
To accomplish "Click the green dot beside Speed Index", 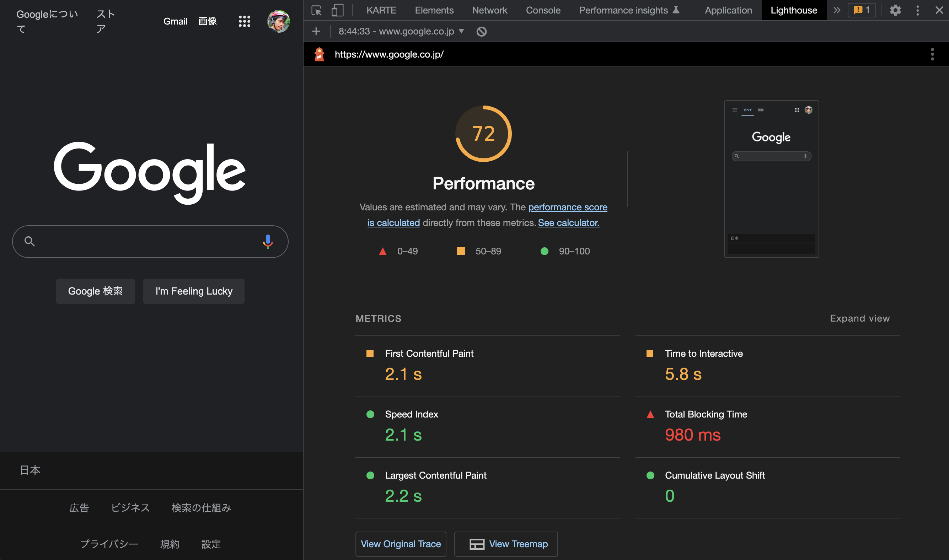I will 370,414.
